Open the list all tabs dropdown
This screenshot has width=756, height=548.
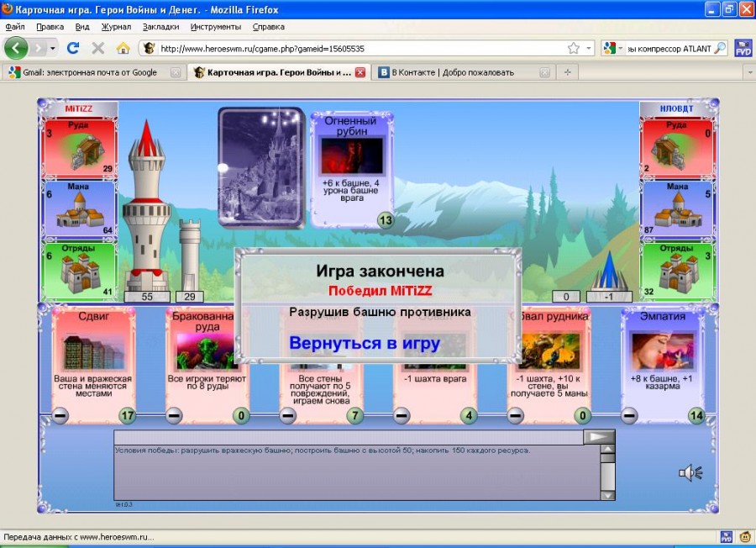point(750,72)
